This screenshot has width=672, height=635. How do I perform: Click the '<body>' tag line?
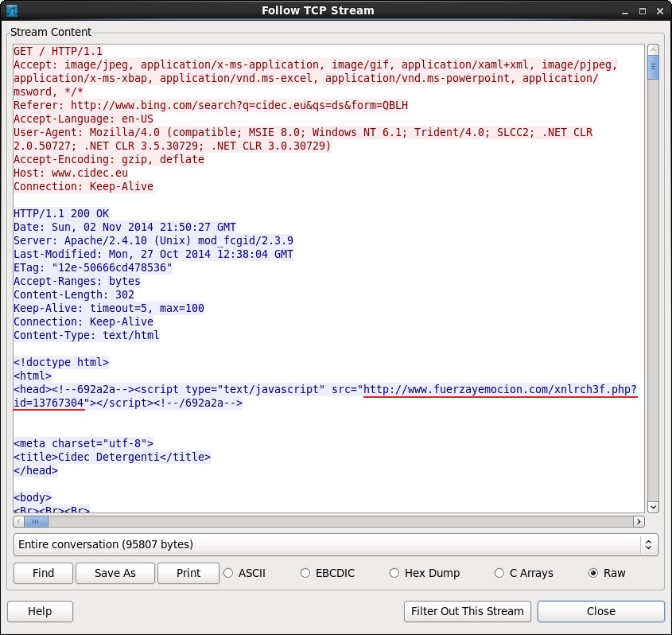tap(33, 497)
